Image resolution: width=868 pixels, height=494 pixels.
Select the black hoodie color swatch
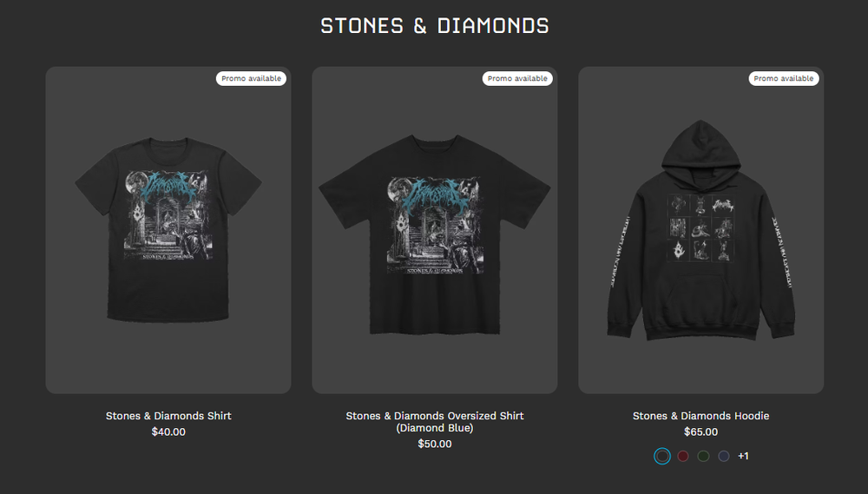click(662, 457)
